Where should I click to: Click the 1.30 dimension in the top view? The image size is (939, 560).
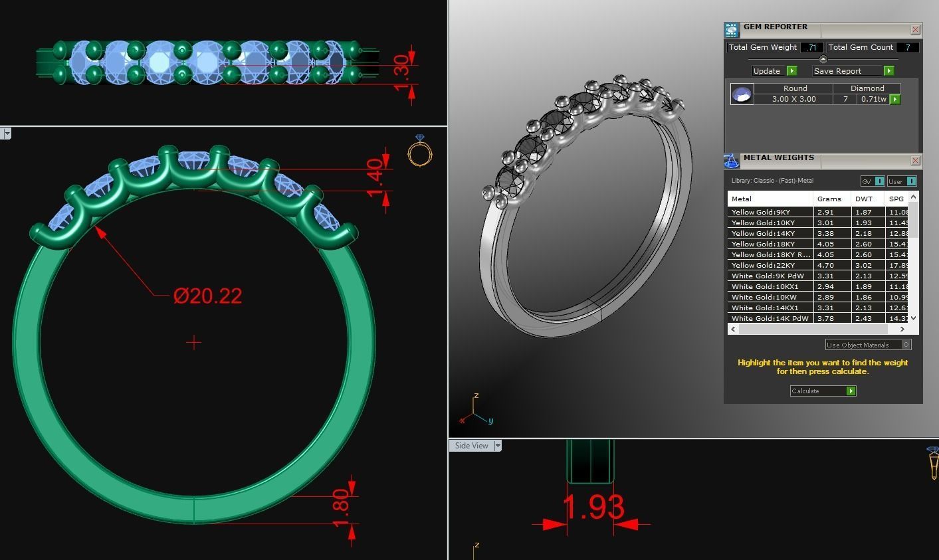tap(401, 74)
